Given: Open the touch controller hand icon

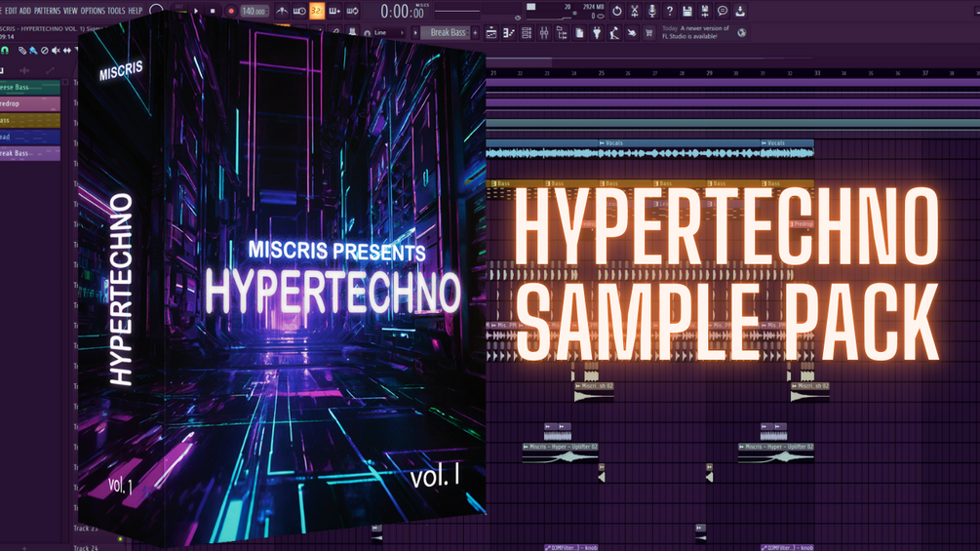Looking at the screenshot, I should point(632,32).
